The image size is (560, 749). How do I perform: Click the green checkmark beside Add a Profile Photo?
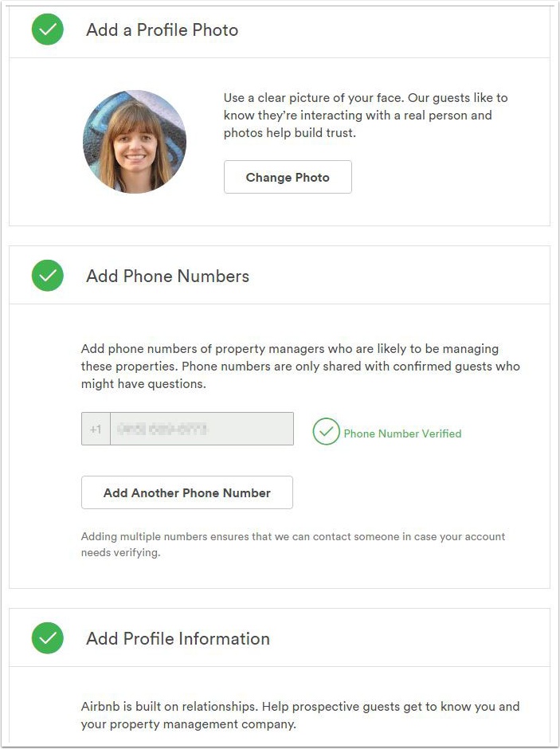47,29
